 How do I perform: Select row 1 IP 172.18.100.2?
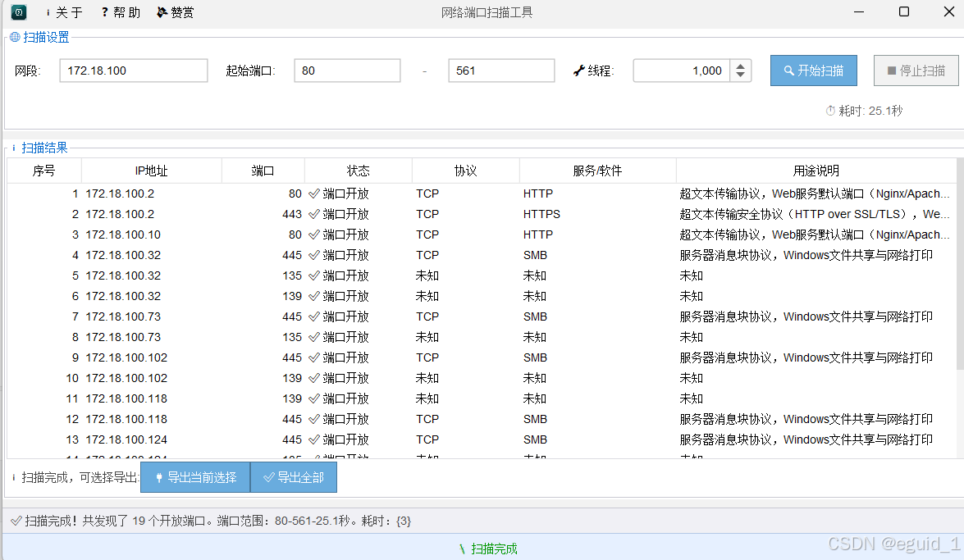click(120, 193)
